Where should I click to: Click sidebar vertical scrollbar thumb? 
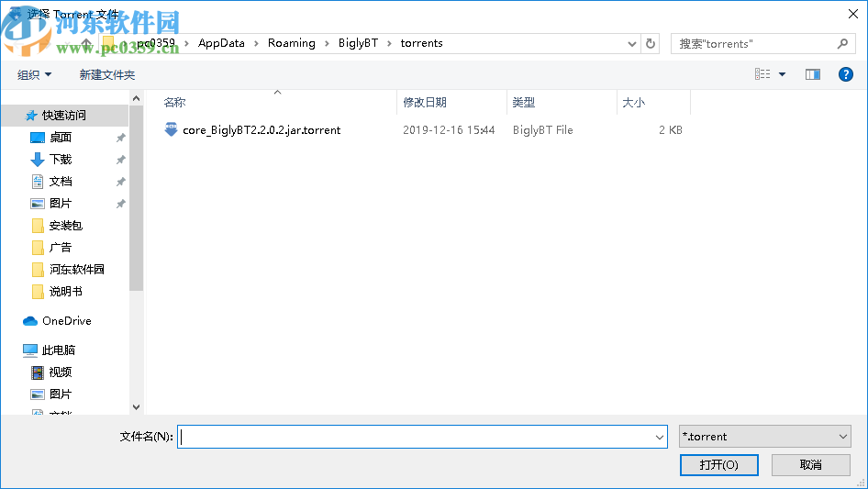click(x=136, y=199)
